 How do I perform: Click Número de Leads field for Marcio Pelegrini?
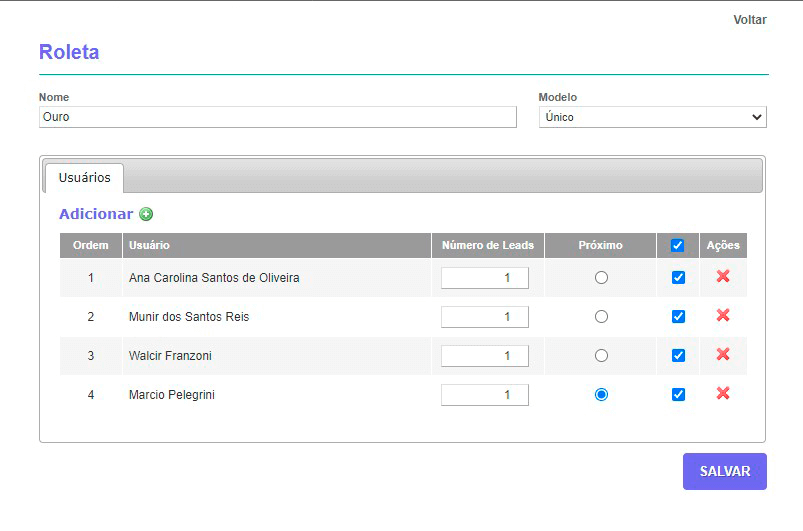point(485,395)
